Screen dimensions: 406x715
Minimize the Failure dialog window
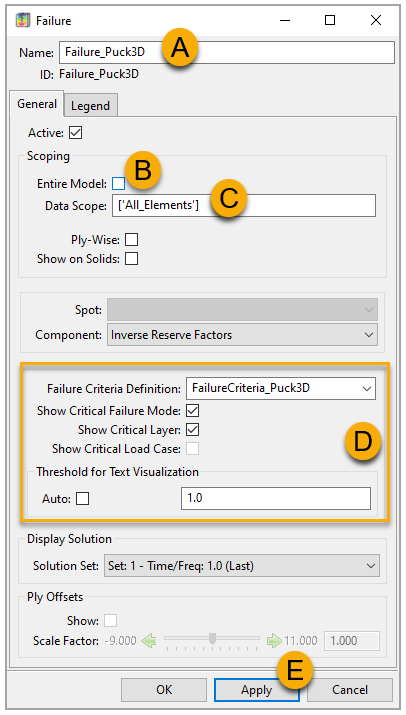click(285, 21)
